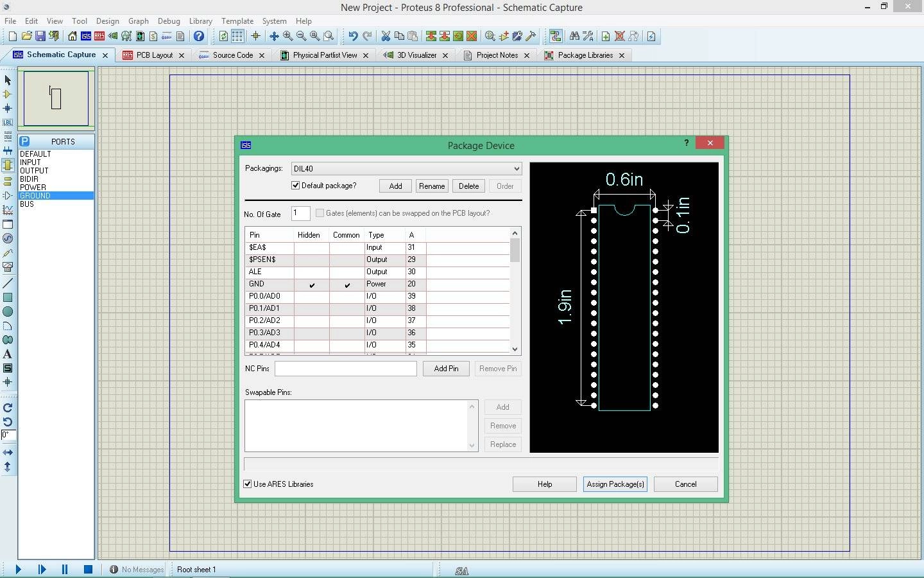
Task: Click the pause simulation button
Action: pyautogui.click(x=65, y=569)
